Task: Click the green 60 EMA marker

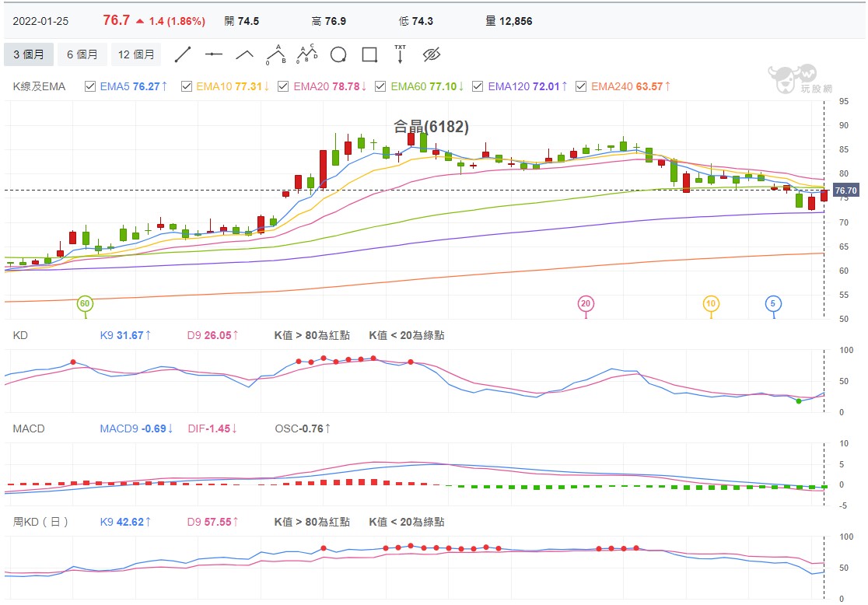Action: tap(85, 303)
